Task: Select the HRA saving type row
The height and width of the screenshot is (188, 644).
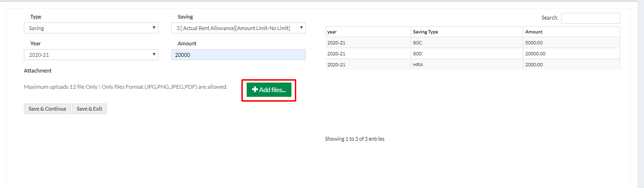Action: (473, 64)
